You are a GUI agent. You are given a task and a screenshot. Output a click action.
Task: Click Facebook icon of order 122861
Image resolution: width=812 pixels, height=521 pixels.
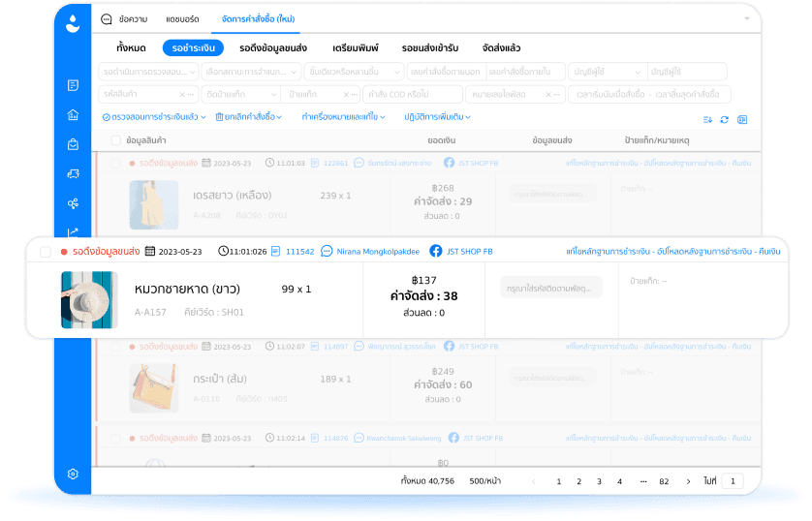449,163
